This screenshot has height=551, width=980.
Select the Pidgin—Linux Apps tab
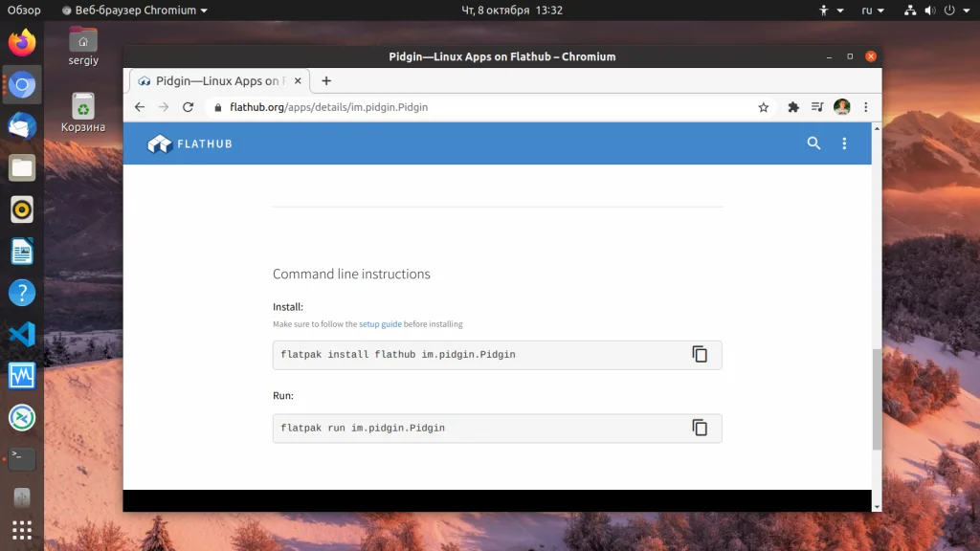click(x=219, y=80)
